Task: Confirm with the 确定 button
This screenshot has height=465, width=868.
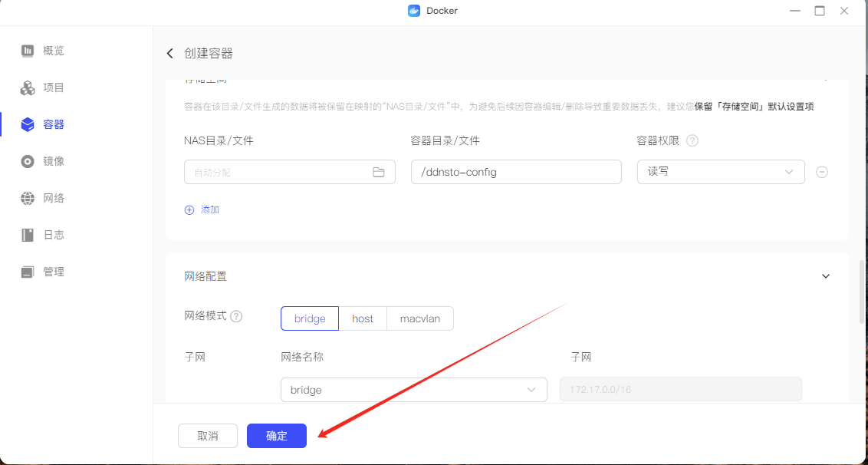Action: [x=277, y=436]
